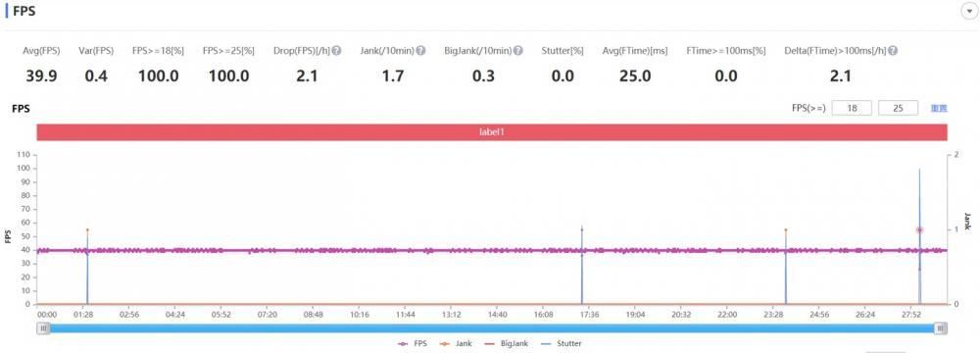This screenshot has height=353, width=980.
Task: Click the FPS>=25[%] label
Action: (x=228, y=51)
